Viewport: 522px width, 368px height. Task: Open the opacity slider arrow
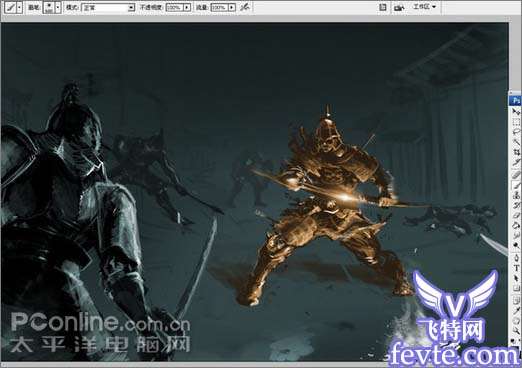pos(187,7)
